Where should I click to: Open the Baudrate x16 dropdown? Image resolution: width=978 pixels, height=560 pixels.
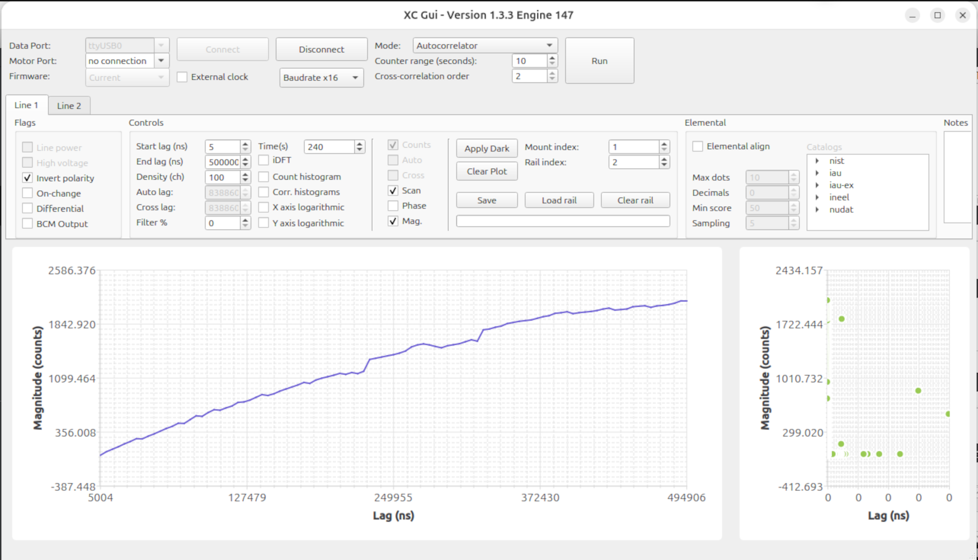pos(321,78)
